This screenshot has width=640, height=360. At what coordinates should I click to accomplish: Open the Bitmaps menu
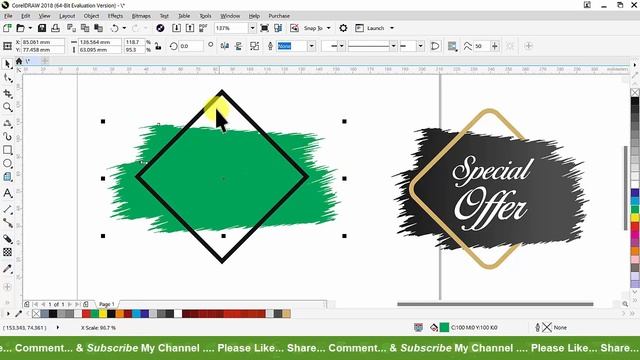141,16
